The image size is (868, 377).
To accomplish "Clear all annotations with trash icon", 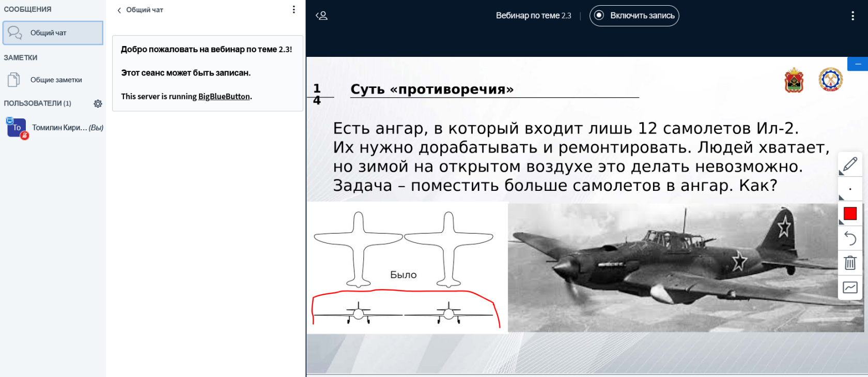I will (x=850, y=263).
